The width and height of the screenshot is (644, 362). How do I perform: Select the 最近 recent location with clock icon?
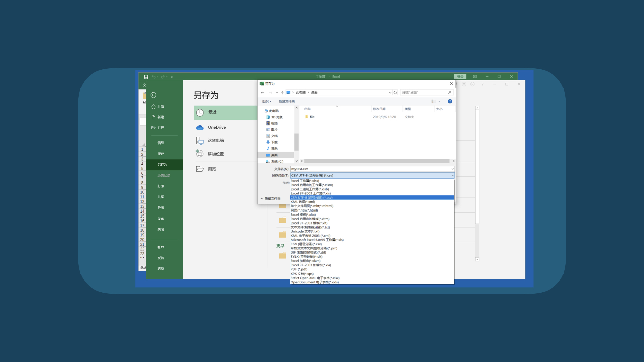225,112
